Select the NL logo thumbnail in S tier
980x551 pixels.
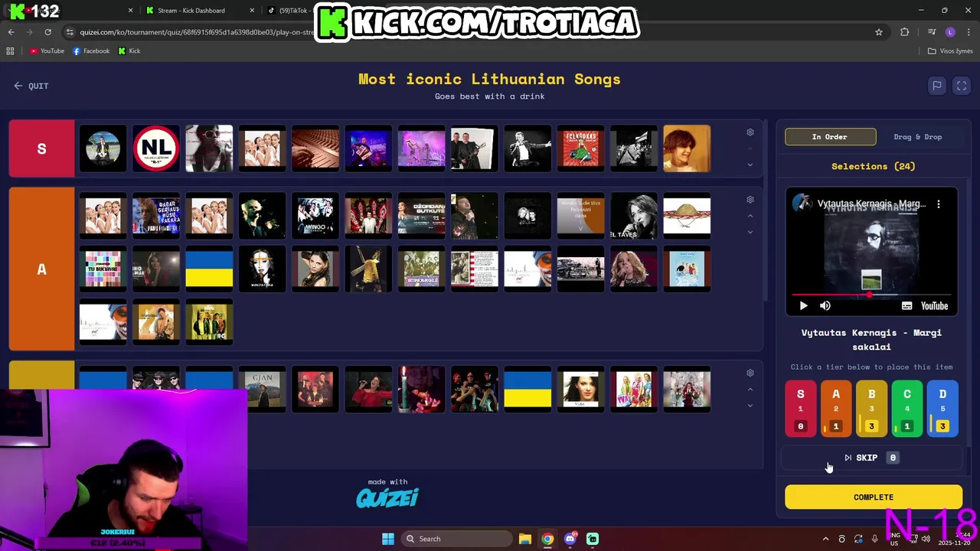(156, 148)
